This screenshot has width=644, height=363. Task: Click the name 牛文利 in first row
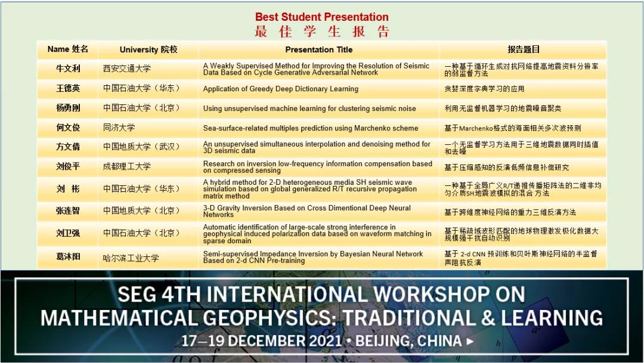[x=67, y=69]
